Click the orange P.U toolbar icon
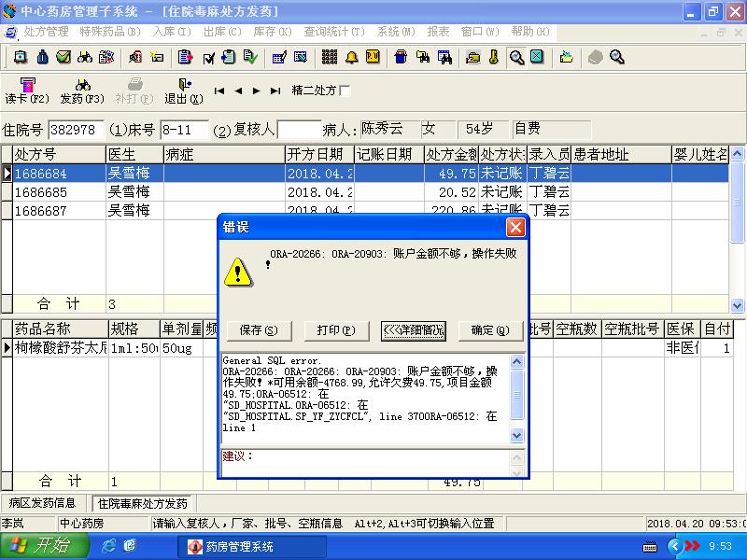This screenshot has width=747, height=560. [373, 57]
